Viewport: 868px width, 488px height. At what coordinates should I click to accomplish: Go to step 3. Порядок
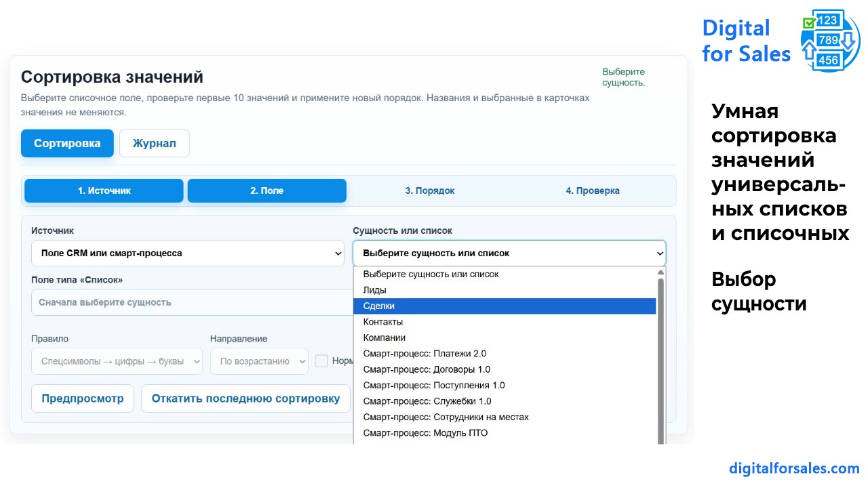[430, 190]
